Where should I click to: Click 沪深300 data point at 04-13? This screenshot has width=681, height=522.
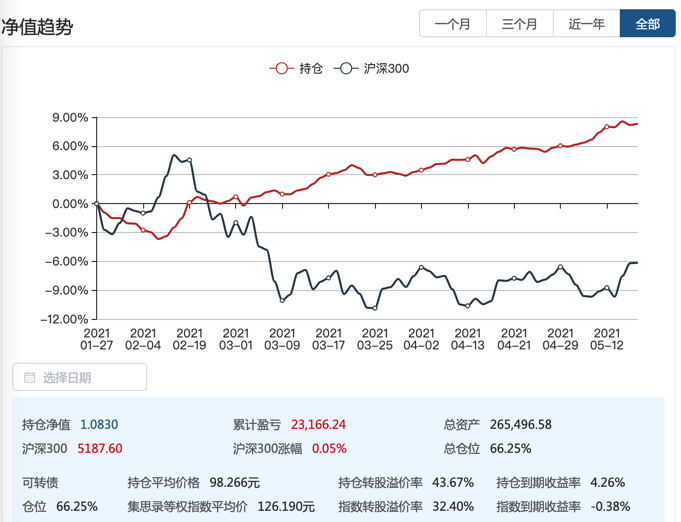point(468,306)
